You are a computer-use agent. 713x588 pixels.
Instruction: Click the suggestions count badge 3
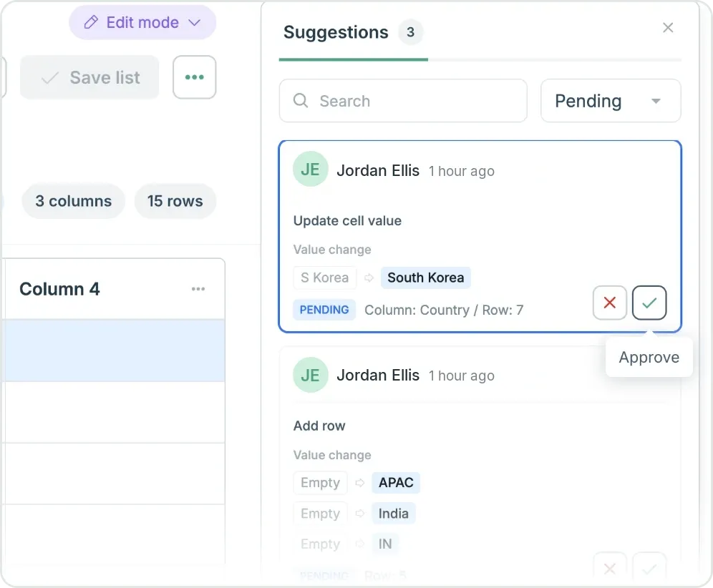[411, 32]
